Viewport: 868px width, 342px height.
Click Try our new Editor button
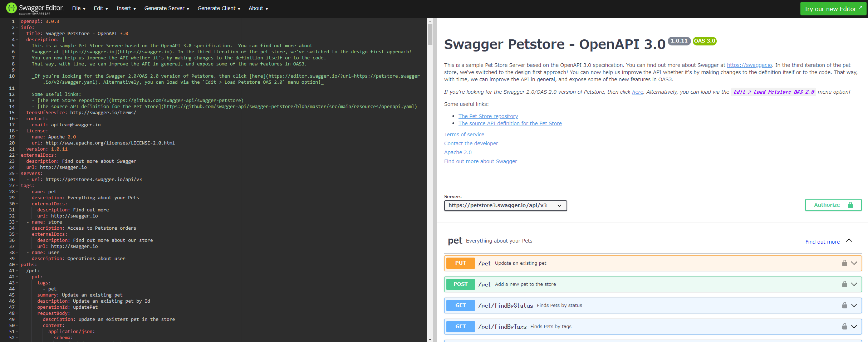[x=833, y=9]
